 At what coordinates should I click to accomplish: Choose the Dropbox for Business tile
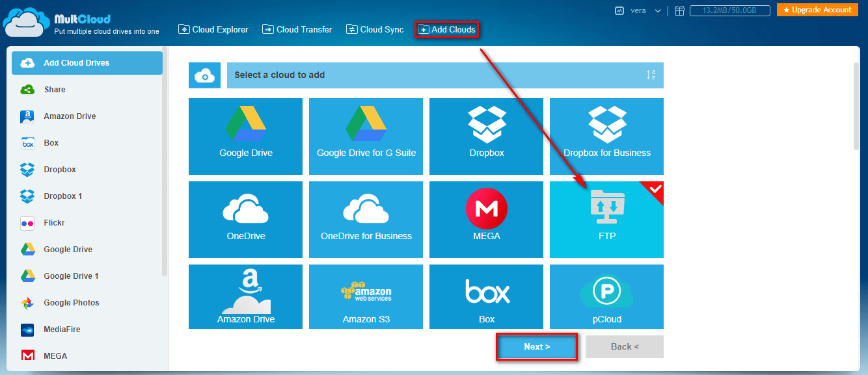(x=606, y=136)
